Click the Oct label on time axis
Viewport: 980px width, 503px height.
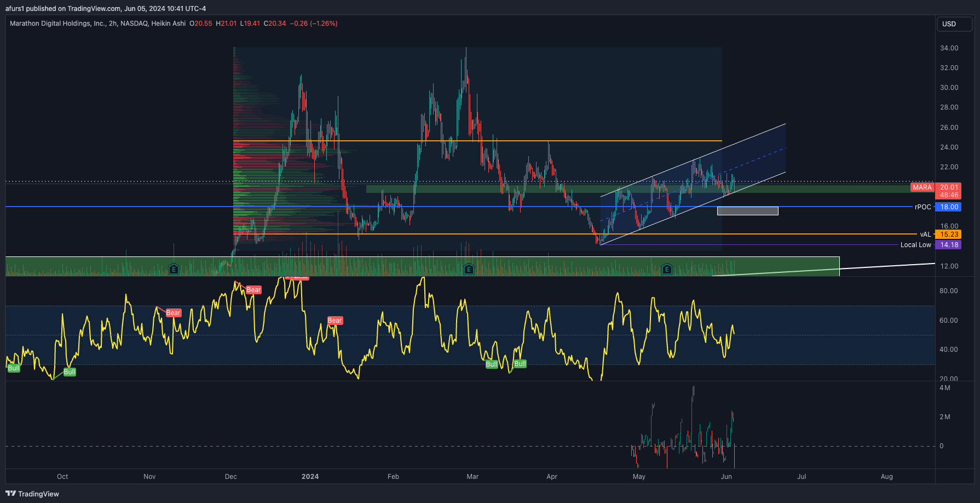(x=62, y=477)
